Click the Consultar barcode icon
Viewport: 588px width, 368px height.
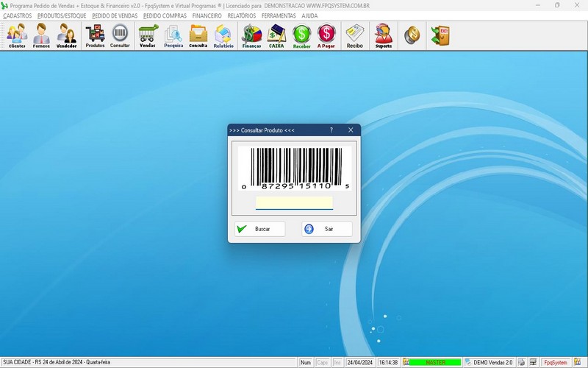[x=120, y=35]
